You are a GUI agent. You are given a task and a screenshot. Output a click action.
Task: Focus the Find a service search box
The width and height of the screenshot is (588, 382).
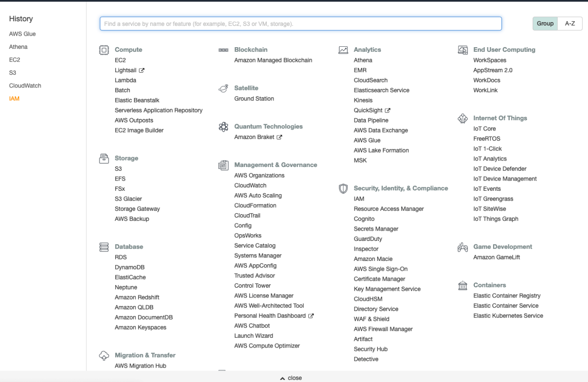pyautogui.click(x=301, y=24)
